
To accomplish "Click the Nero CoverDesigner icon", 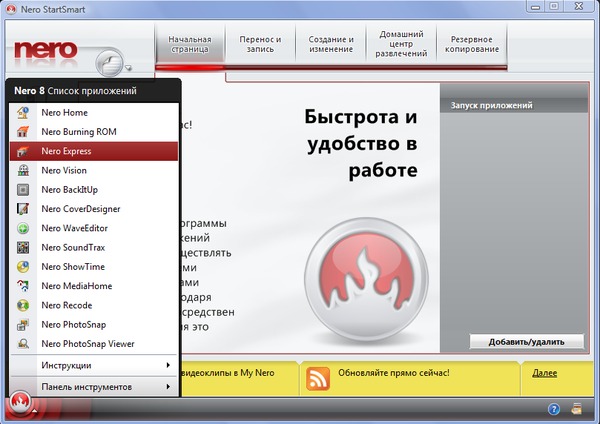I will 23,209.
